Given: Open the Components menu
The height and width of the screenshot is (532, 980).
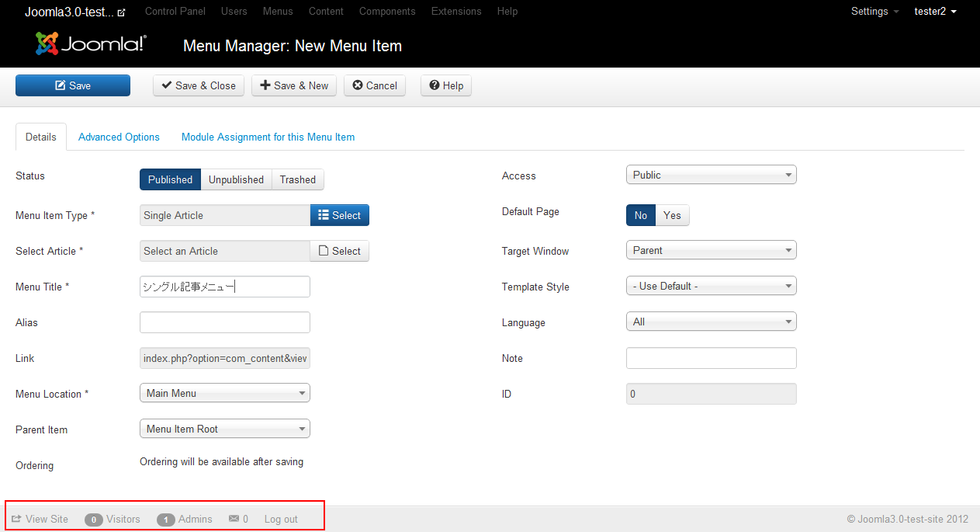Looking at the screenshot, I should 387,12.
